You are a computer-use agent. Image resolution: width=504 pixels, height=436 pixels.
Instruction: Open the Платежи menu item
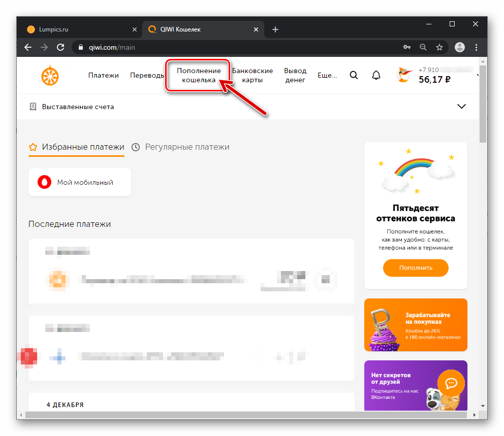(104, 76)
